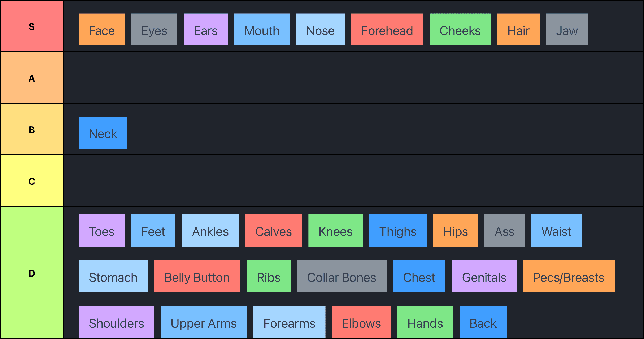644x339 pixels.
Task: Select the Elbows tile
Action: [361, 322]
